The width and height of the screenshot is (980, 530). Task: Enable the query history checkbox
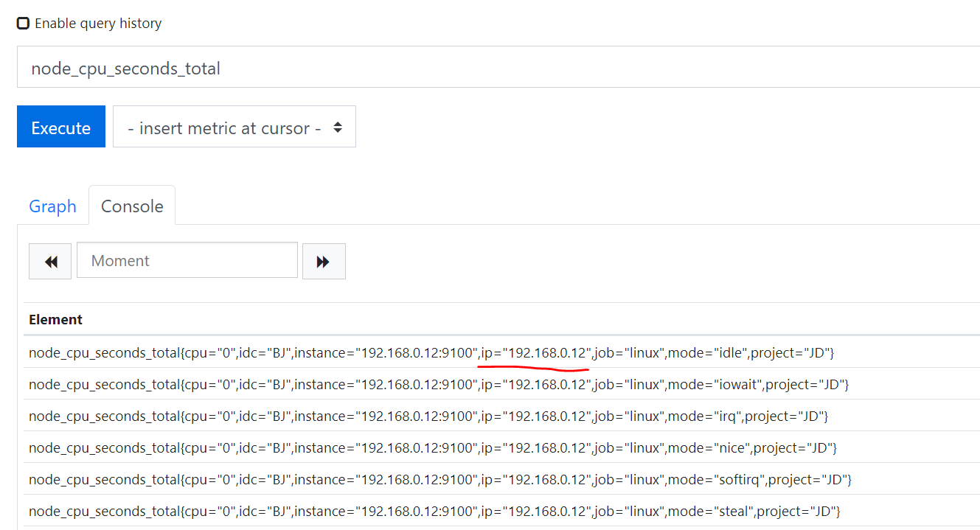click(x=23, y=23)
